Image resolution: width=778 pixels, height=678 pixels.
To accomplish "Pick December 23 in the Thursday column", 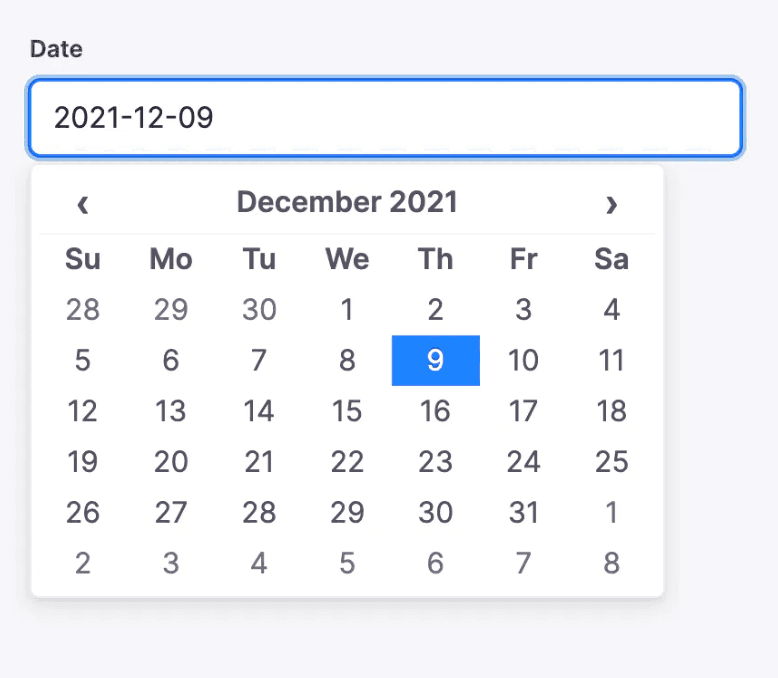I will (x=436, y=462).
